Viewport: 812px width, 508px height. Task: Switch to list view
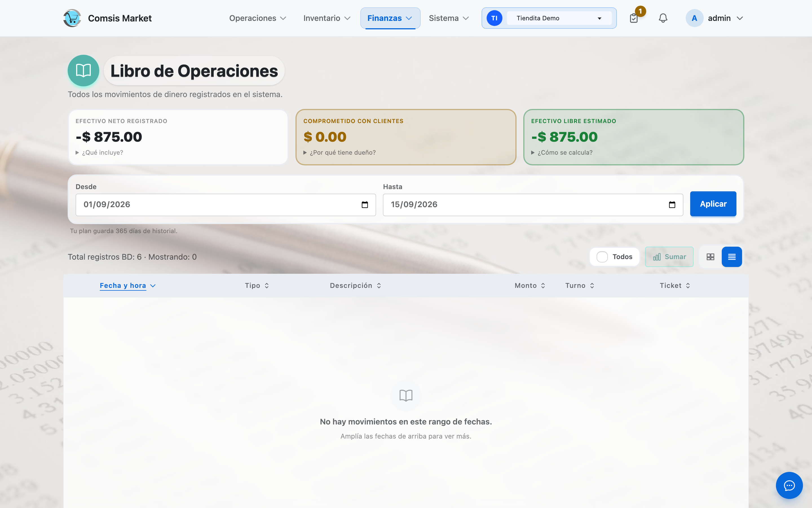point(732,257)
